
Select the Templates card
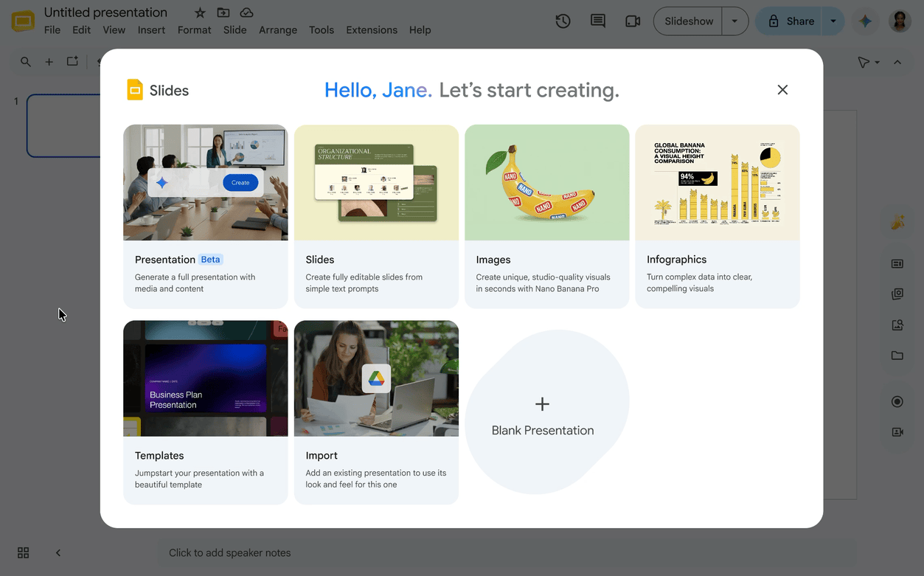point(206,412)
